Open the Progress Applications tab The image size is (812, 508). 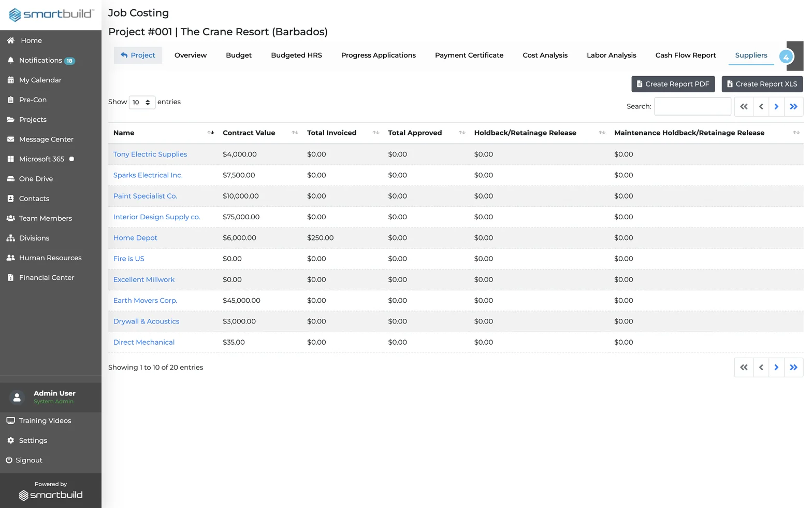tap(378, 55)
